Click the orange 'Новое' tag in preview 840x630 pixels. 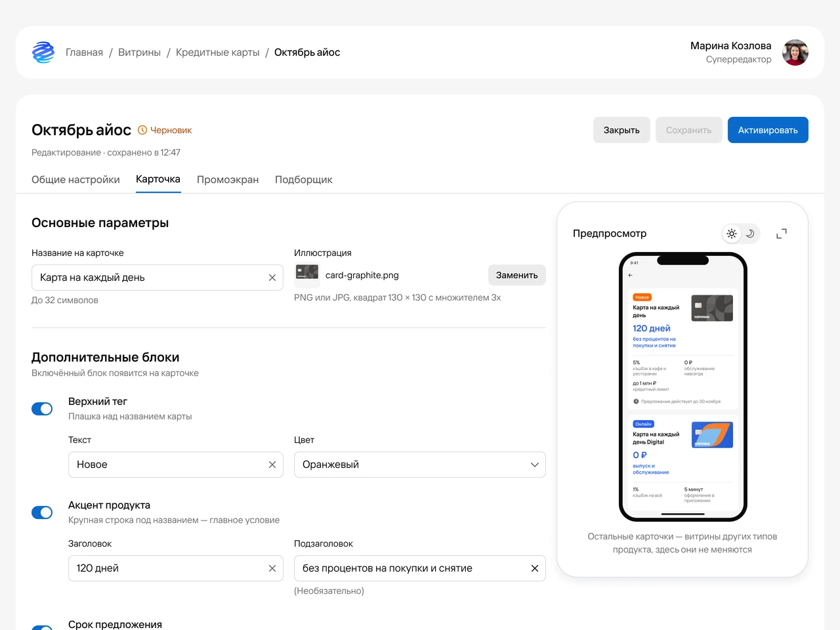[642, 297]
